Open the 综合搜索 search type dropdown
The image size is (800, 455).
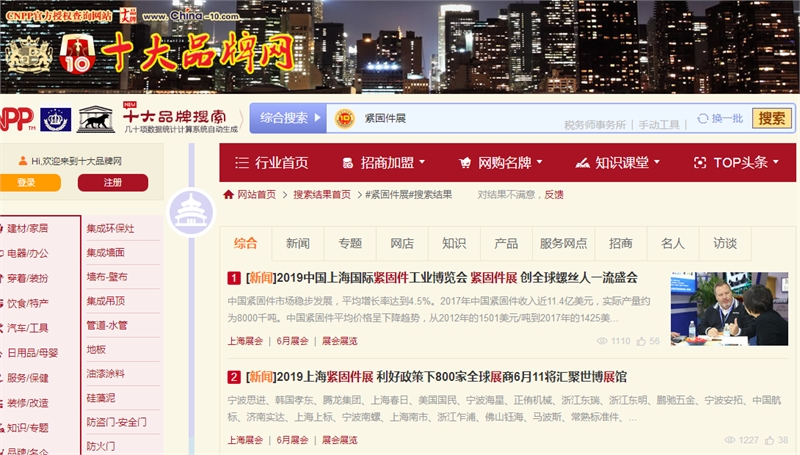(288, 118)
